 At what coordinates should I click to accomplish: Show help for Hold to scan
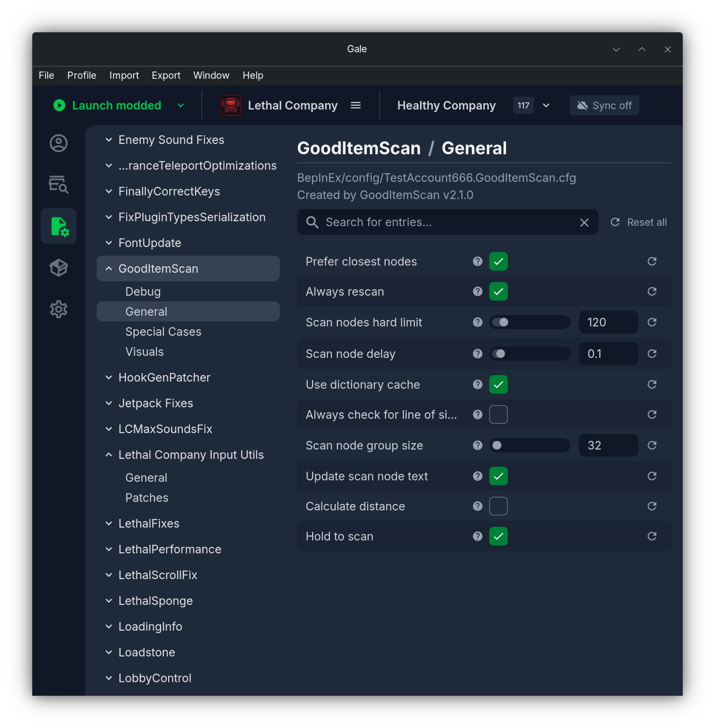tap(477, 536)
